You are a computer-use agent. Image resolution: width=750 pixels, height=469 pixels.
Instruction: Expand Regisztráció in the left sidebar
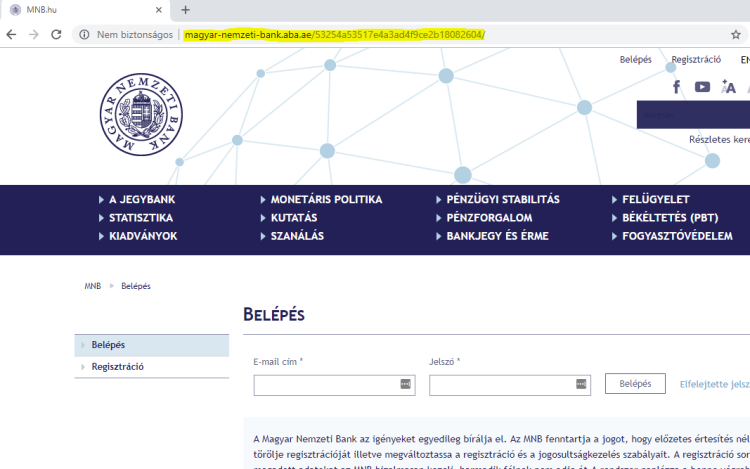pyautogui.click(x=118, y=367)
